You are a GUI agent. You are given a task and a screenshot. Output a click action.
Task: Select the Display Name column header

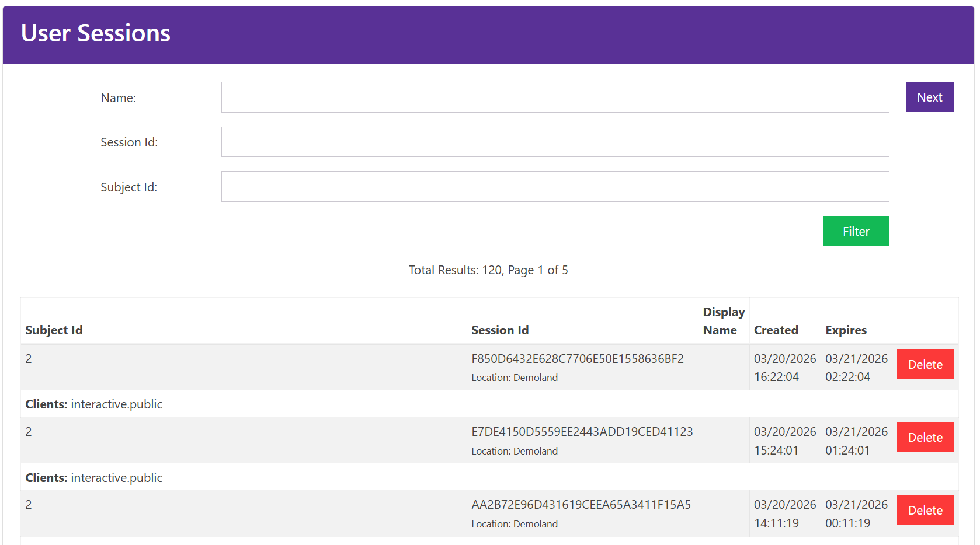point(723,320)
